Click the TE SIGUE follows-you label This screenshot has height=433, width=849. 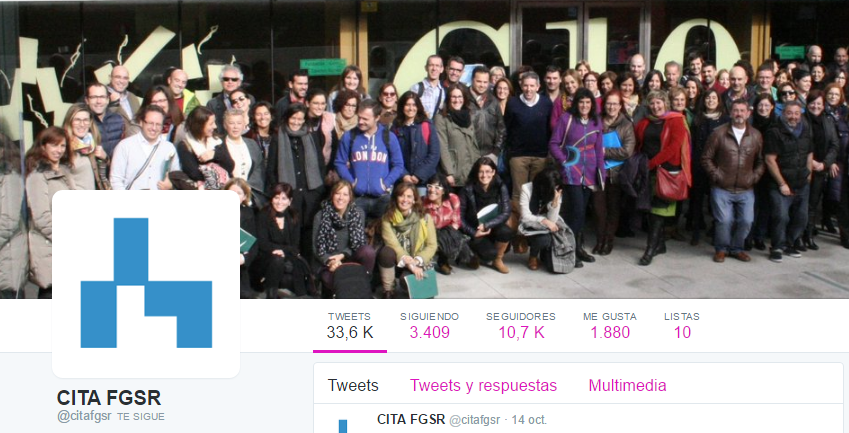coord(141,417)
